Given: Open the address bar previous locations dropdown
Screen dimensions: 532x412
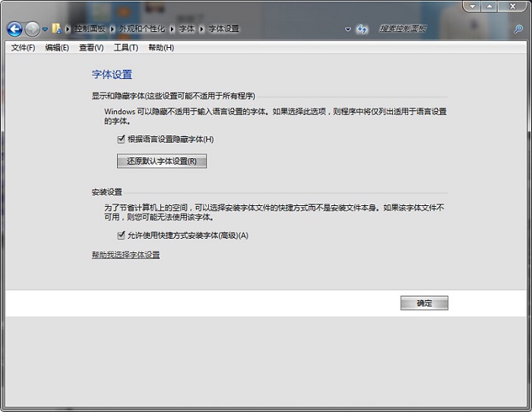Looking at the screenshot, I should pos(348,30).
